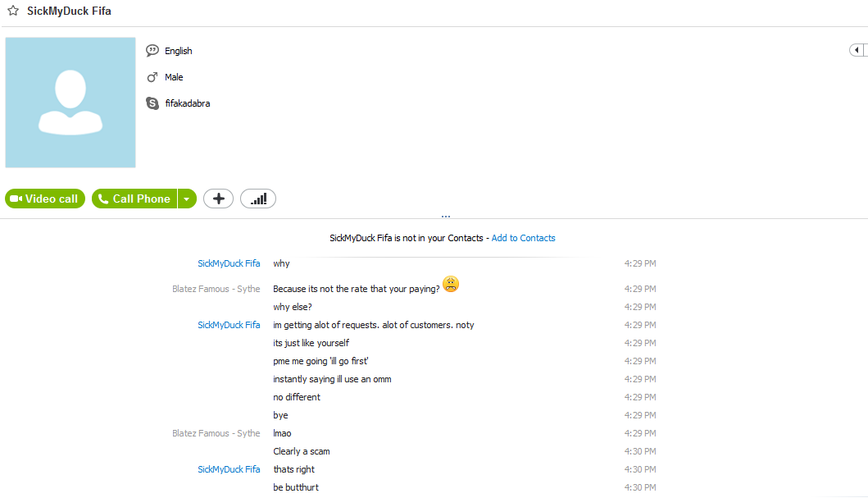This screenshot has height=498, width=868.
Task: Start a Video call with the contact
Action: pyautogui.click(x=45, y=199)
